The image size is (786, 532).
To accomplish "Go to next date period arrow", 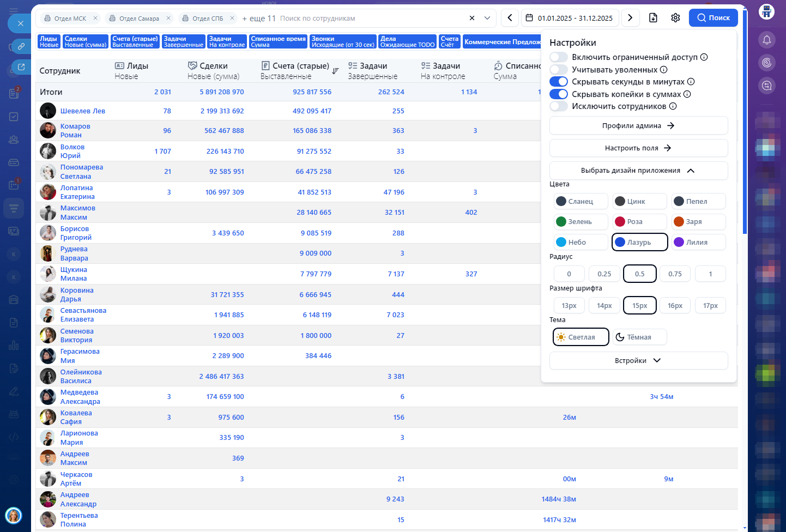I will [630, 18].
